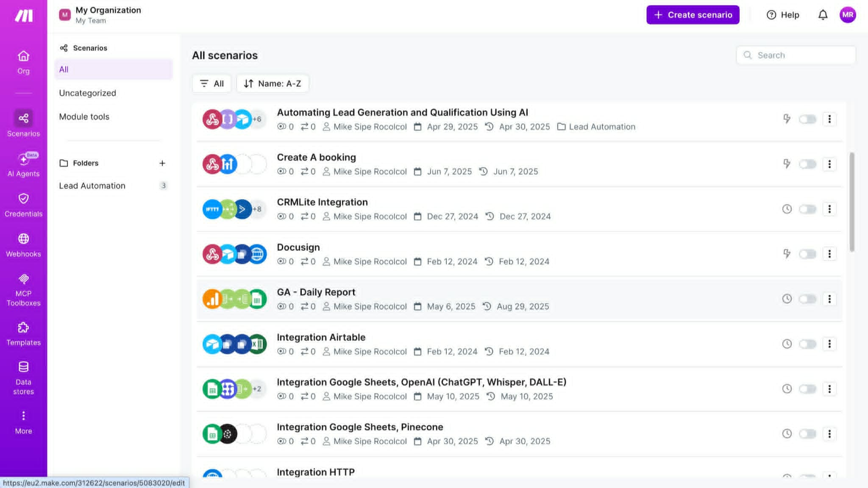Click the notifications bell icon

pyautogui.click(x=823, y=15)
